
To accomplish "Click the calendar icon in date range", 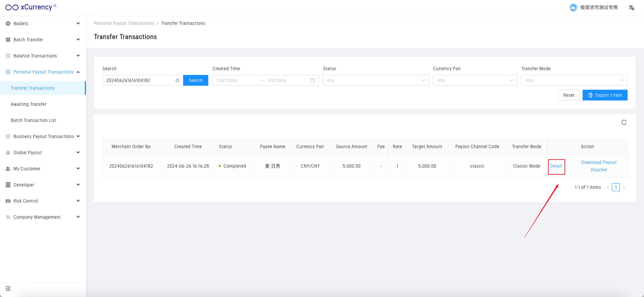I will point(312,80).
